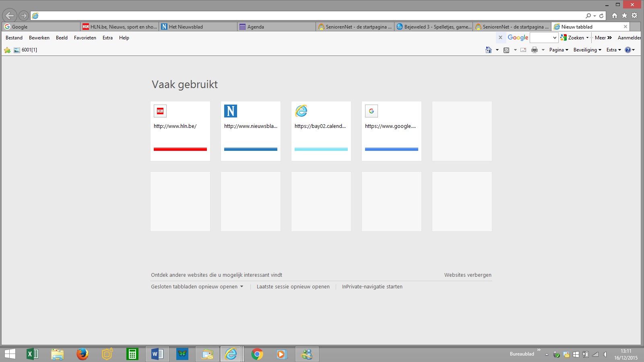Click the blue help question mark icon
Viewport: 644px width, 362px height.
tap(627, 50)
